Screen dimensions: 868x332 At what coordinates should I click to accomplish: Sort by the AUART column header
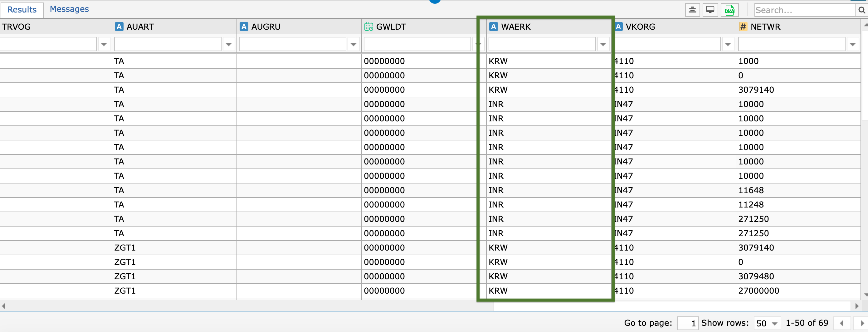pos(174,27)
